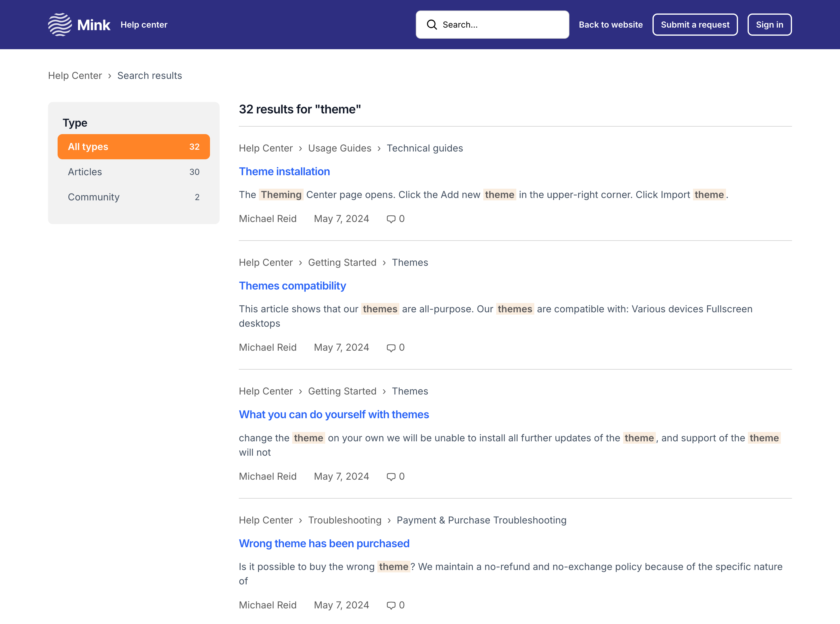Open What you can do yourself with themes

tap(334, 414)
